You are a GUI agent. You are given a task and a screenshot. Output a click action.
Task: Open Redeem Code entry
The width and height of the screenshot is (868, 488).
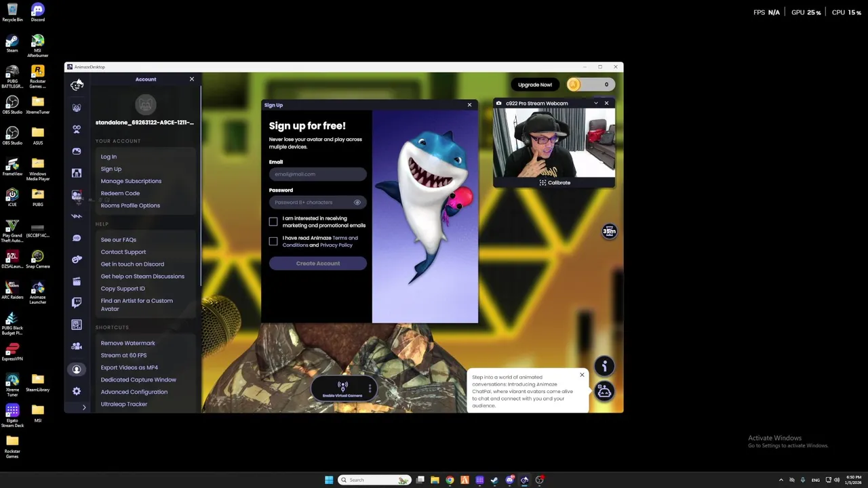(120, 193)
